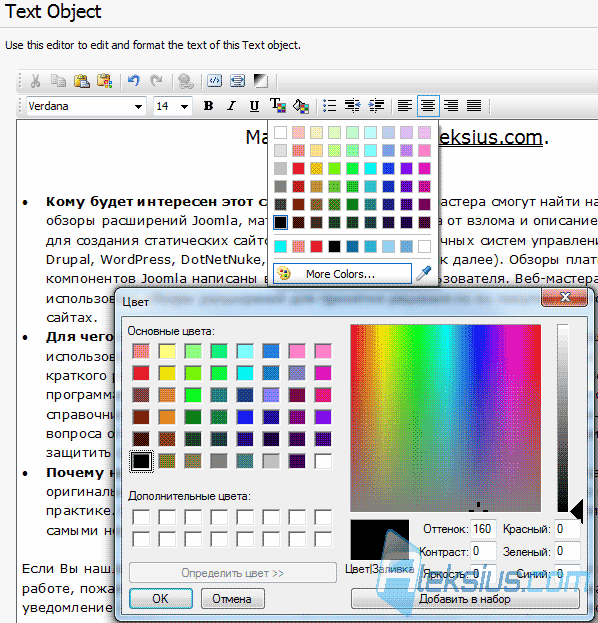Screen dimensions: 598x623
Task: Close the Цвет dialog
Action: point(565,297)
